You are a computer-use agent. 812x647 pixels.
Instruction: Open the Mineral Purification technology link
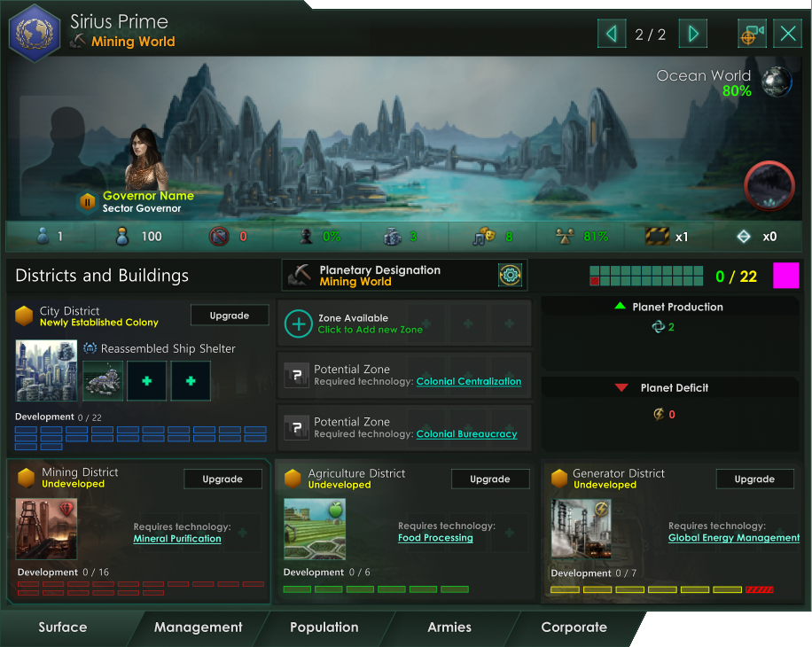click(x=177, y=539)
